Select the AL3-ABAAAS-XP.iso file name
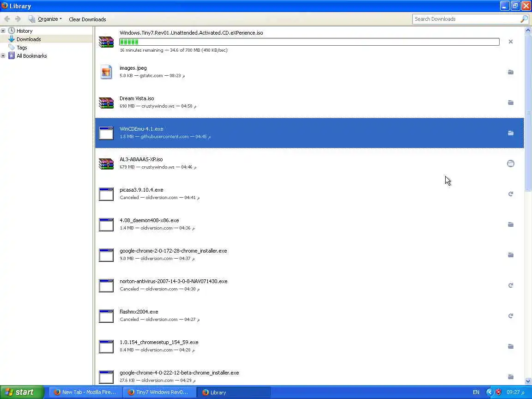This screenshot has height=399, width=532. click(141, 159)
